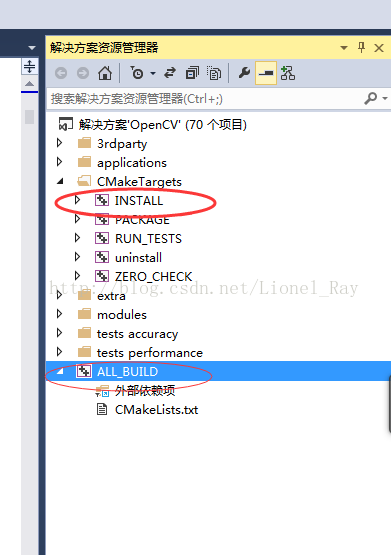Click the CMakeLists.txt document icon
The width and height of the screenshot is (391, 555).
tap(102, 410)
